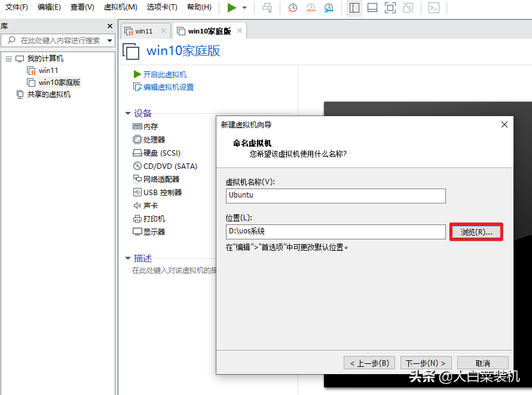
Task: Click the send Ctrl+Alt+Del toolbar icon
Action: point(267,8)
